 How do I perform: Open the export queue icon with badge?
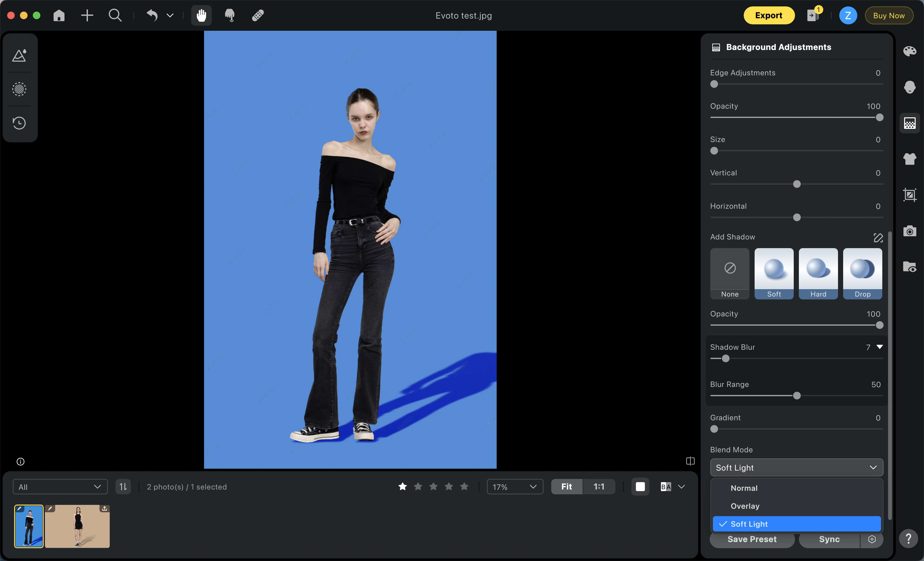coord(813,15)
